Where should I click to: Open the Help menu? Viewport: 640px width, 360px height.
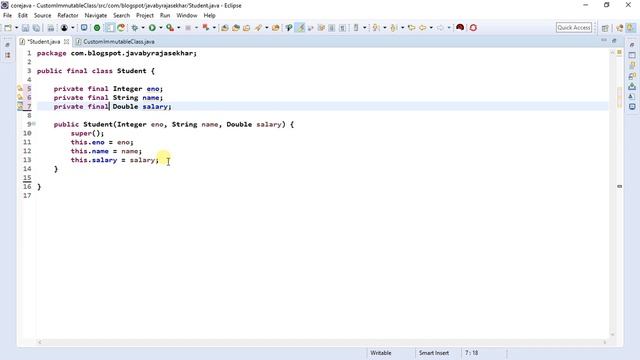pos(209,16)
